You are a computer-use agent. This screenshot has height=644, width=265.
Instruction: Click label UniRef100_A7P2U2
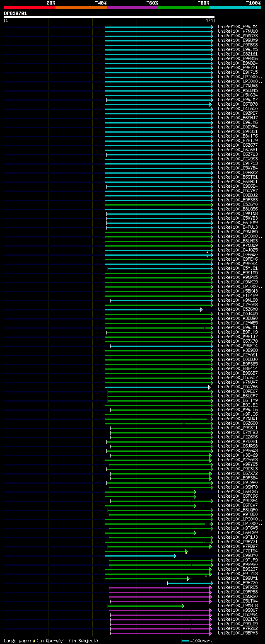click(x=238, y=629)
